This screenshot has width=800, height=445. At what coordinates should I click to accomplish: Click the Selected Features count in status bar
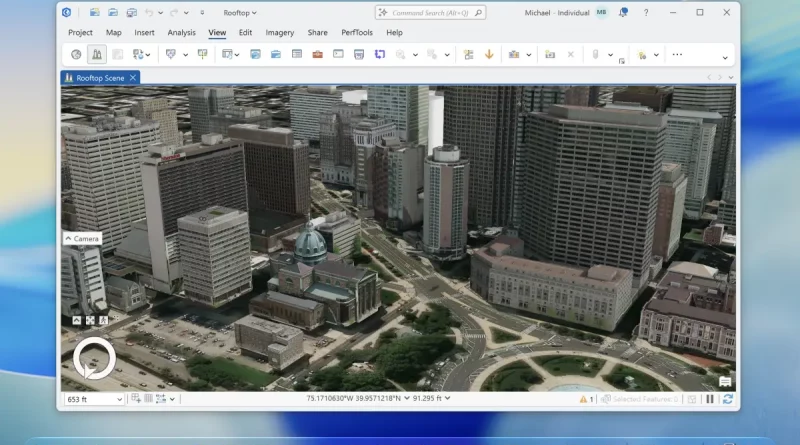click(x=645, y=399)
